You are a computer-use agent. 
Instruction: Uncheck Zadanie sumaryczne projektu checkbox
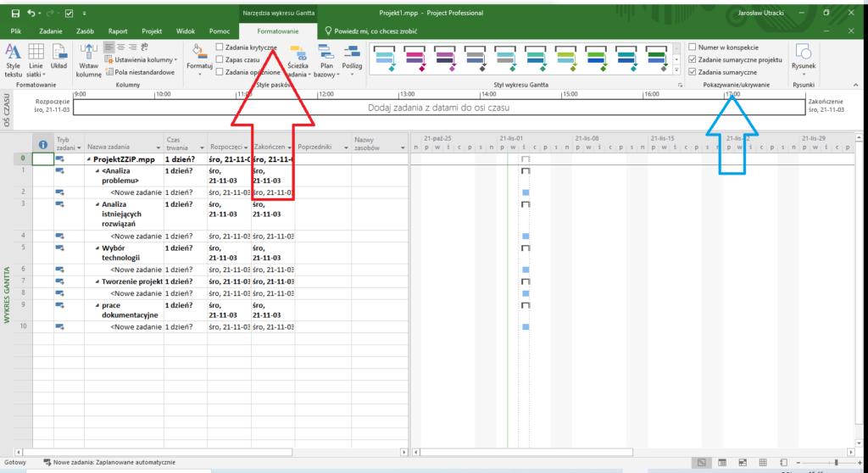coord(693,60)
